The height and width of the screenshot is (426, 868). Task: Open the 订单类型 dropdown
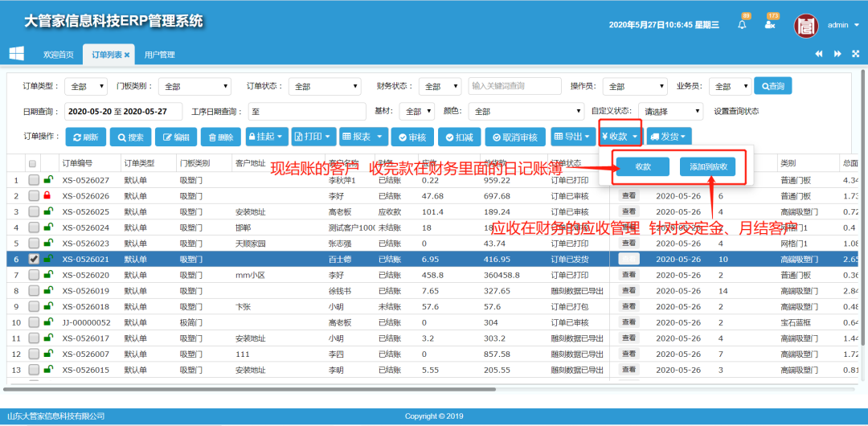point(86,86)
